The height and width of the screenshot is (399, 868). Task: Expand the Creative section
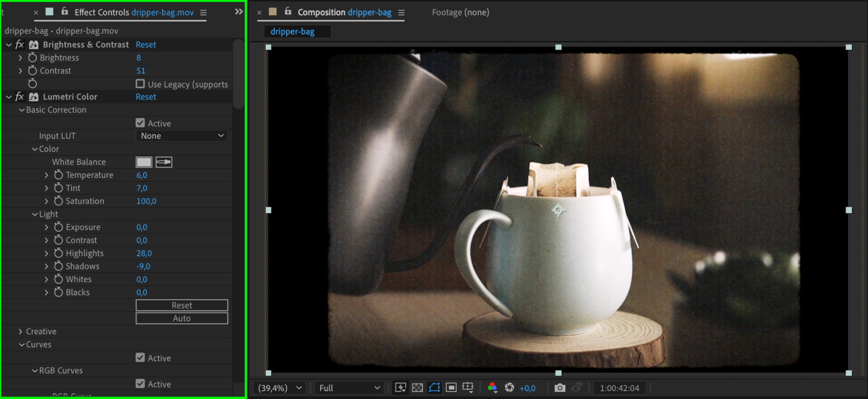pyautogui.click(x=20, y=332)
